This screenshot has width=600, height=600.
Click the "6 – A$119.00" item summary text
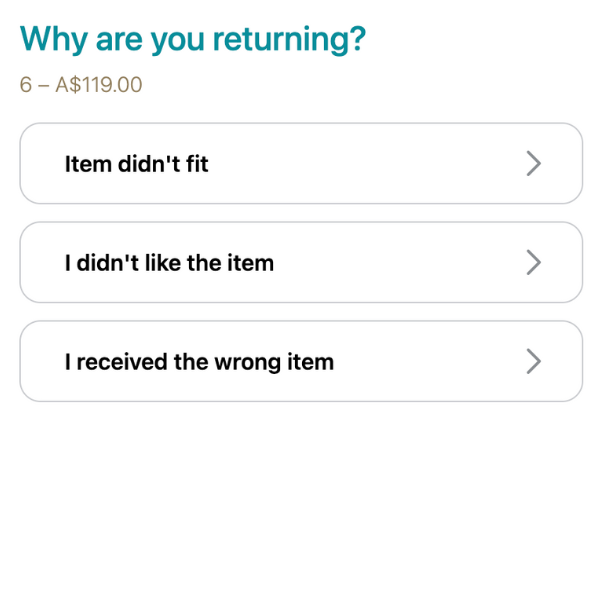click(81, 85)
